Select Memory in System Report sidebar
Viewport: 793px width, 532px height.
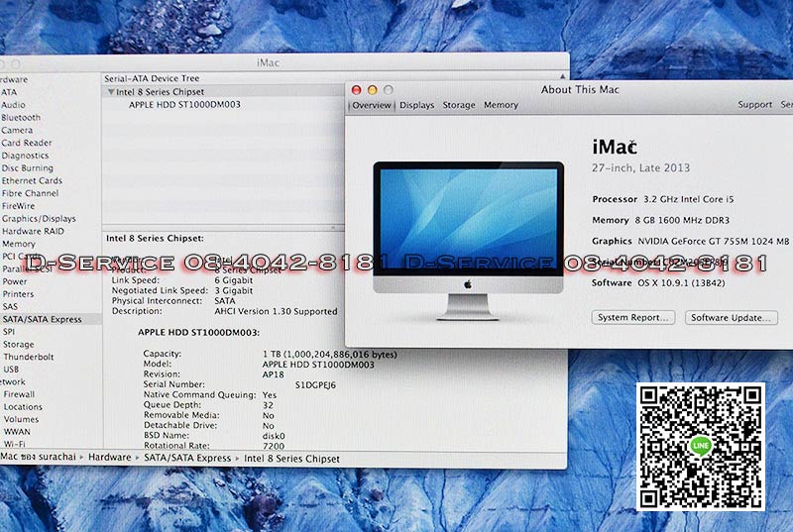coord(19,244)
